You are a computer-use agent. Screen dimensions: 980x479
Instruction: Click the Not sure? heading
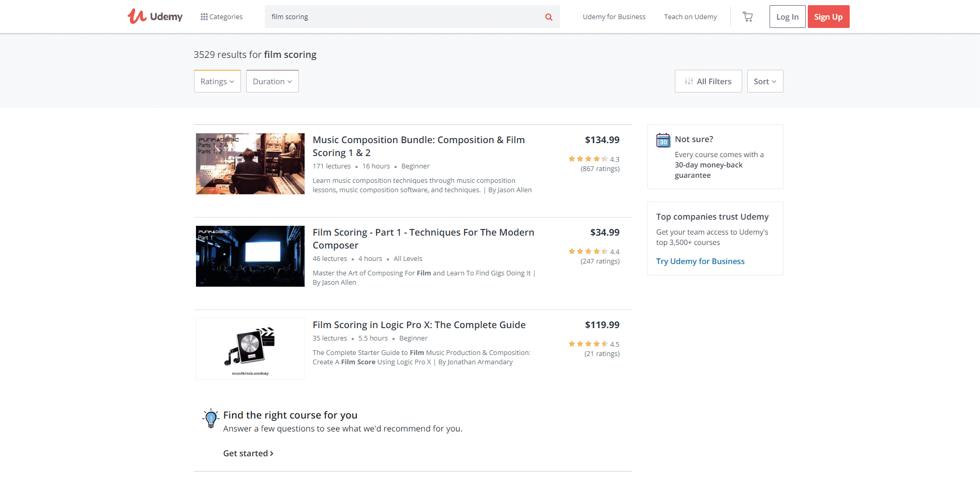(x=693, y=140)
